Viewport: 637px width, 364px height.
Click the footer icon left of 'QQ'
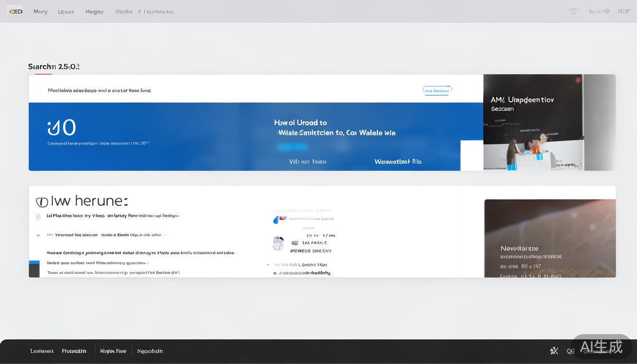click(x=554, y=351)
